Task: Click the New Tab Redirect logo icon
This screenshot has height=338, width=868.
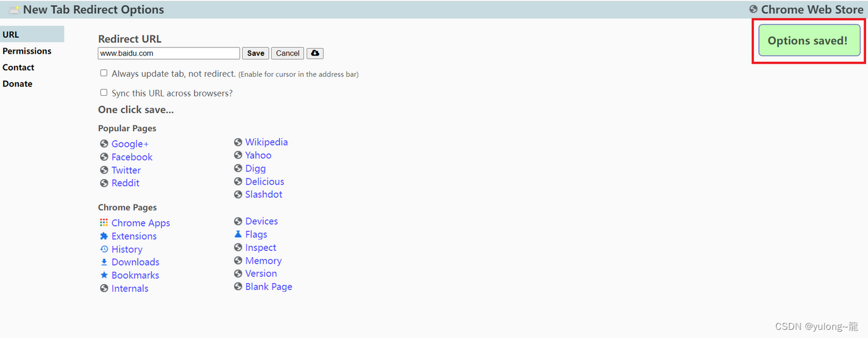Action: pos(14,9)
